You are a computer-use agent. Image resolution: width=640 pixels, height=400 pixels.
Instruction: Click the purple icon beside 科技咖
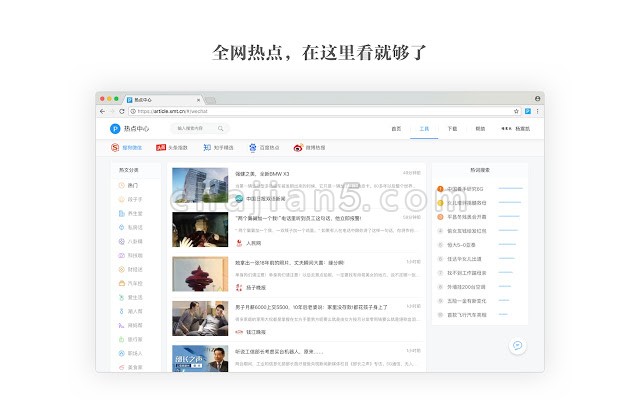121,255
